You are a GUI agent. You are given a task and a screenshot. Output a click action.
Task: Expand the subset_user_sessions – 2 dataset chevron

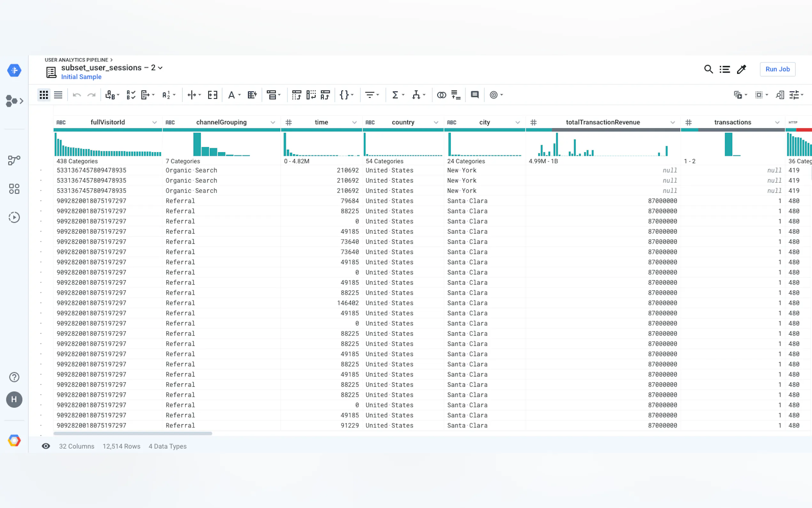160,68
